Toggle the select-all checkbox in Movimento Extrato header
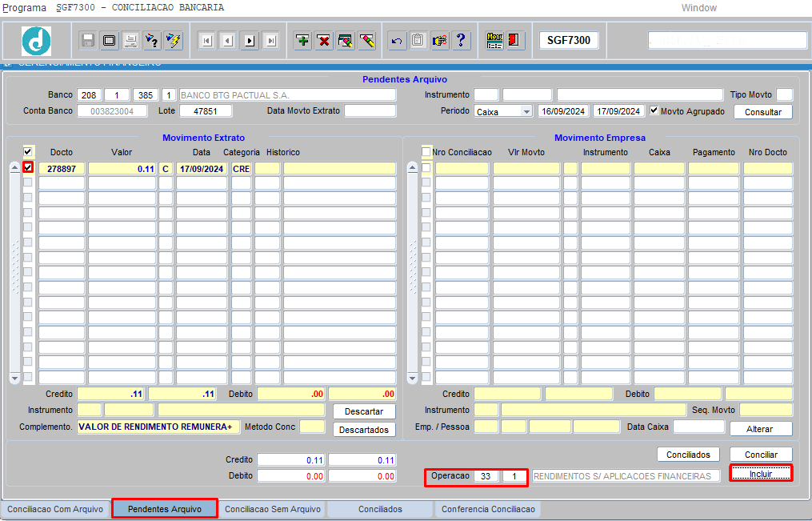 pyautogui.click(x=28, y=152)
